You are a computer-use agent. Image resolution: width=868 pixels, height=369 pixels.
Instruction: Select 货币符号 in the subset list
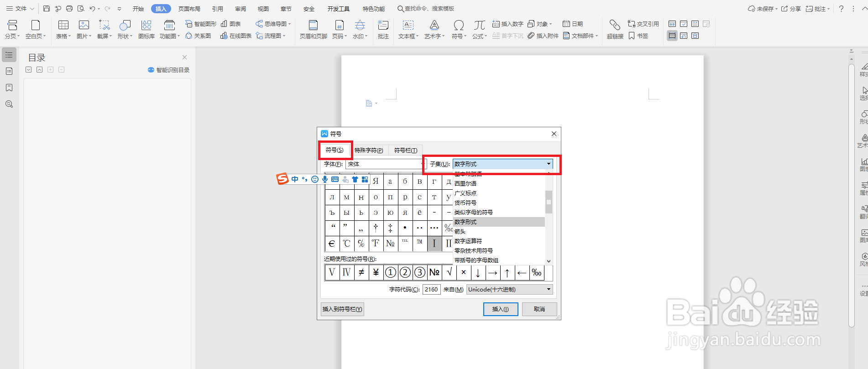(499, 203)
